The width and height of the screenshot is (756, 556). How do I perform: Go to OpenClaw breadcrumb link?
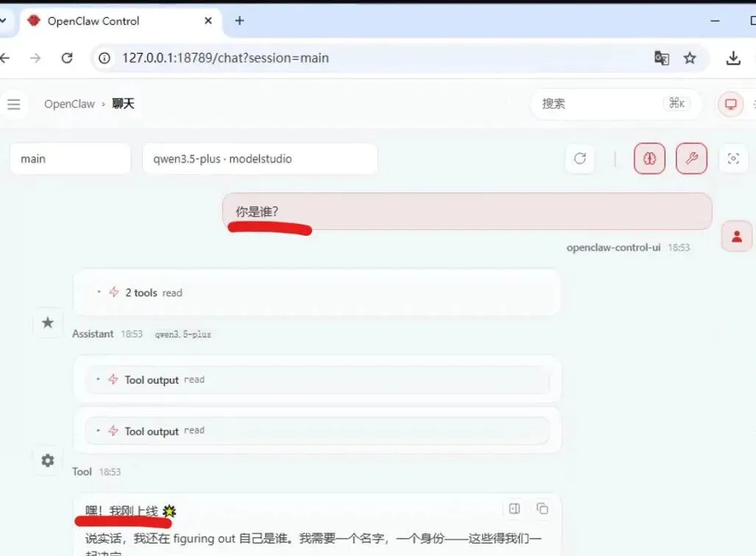69,104
